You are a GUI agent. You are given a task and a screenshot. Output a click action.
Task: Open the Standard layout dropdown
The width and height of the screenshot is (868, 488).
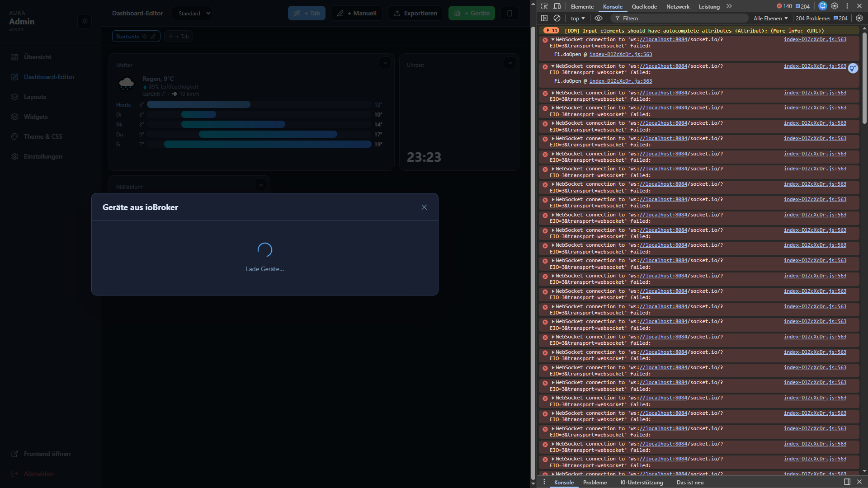(x=192, y=13)
